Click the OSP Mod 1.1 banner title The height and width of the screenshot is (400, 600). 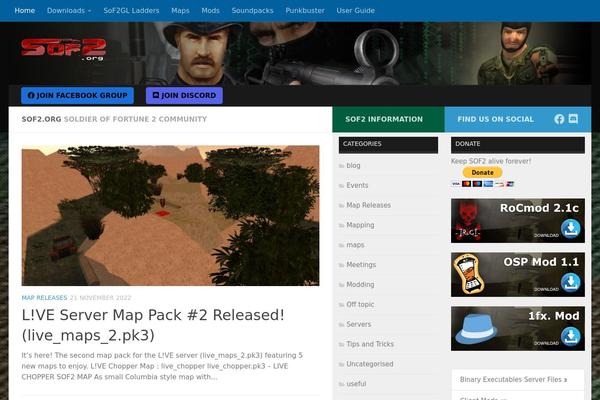click(541, 262)
